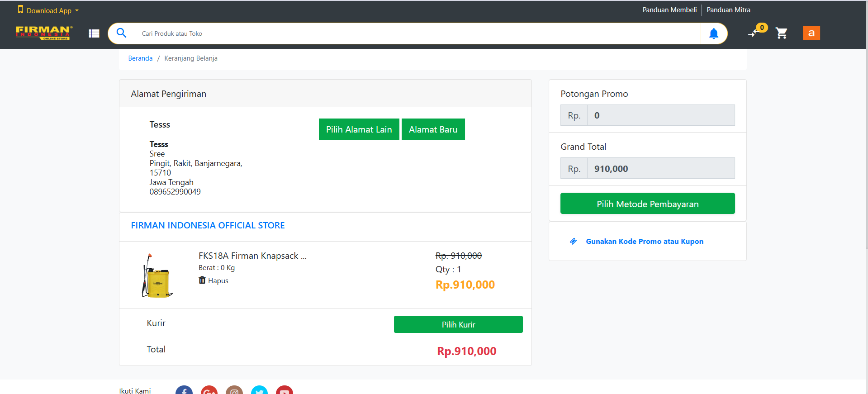This screenshot has height=394, width=868.
Task: Expand the Download App dropdown
Action: [x=48, y=10]
